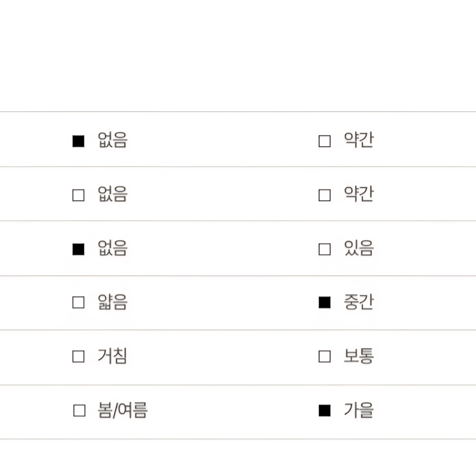Screen dimensions: 476x476
Task: Uncheck the 중간 checkbox
Action: [x=324, y=302]
